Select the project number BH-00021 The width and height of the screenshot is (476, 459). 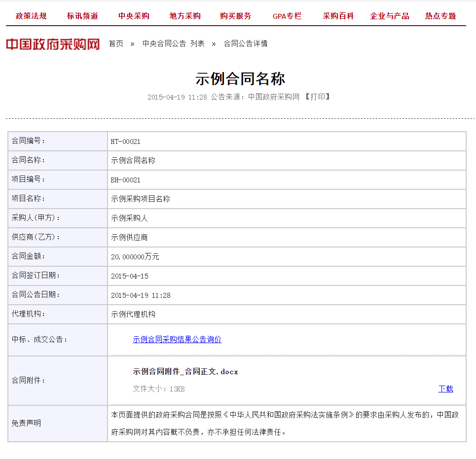(125, 180)
